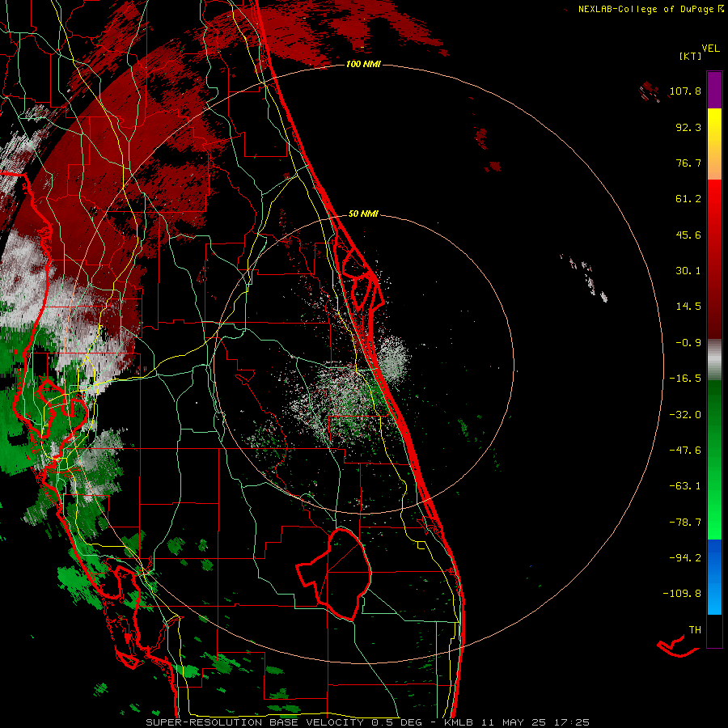Click the [KT] units label

(690, 56)
